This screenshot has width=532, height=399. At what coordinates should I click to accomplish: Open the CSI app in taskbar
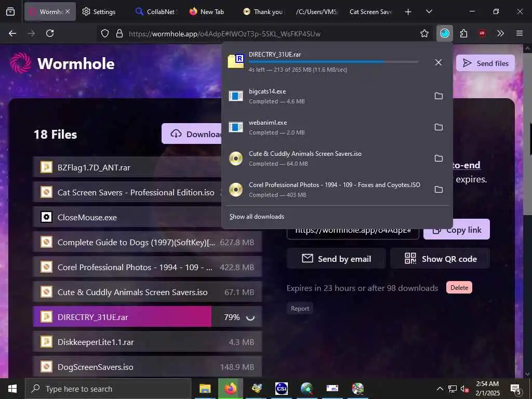(282, 389)
